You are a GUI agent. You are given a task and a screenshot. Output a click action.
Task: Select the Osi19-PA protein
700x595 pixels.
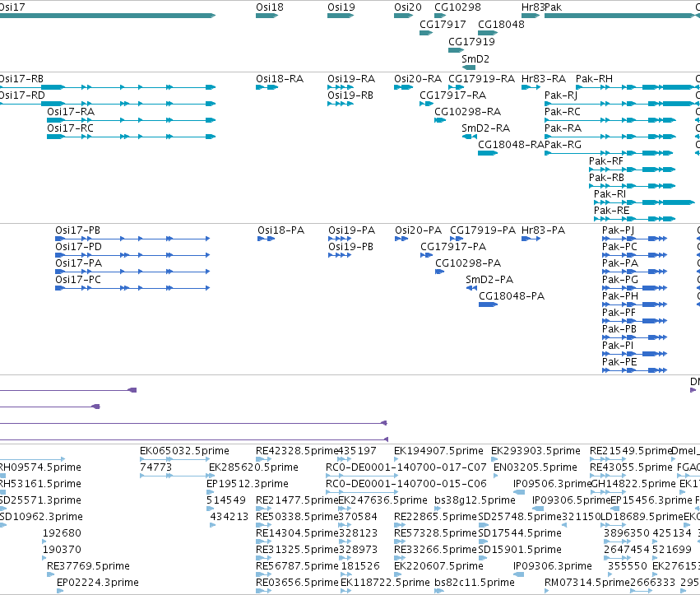(340, 239)
